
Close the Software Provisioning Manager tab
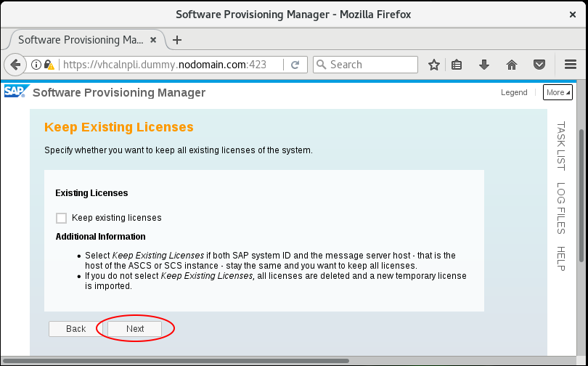(153, 40)
